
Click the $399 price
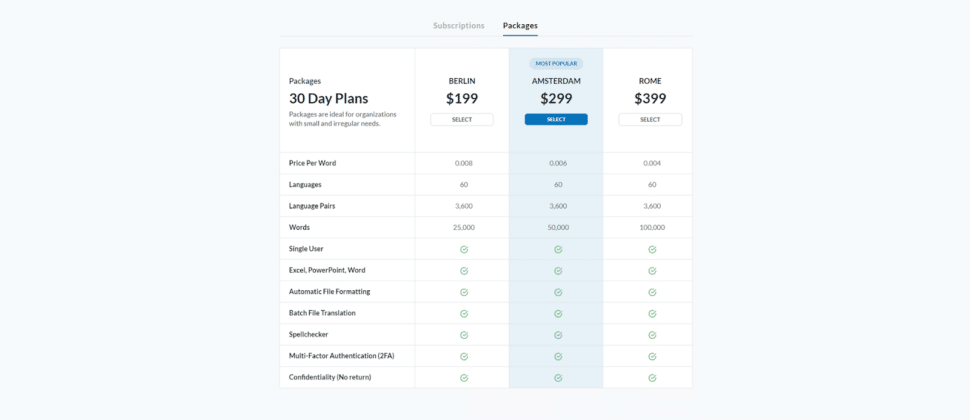[650, 98]
